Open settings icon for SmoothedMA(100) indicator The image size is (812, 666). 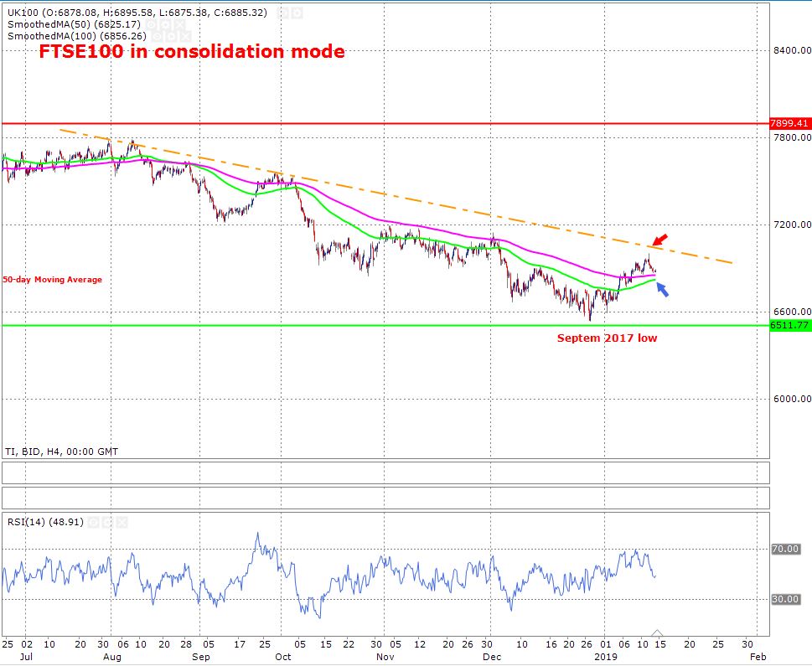coord(159,37)
